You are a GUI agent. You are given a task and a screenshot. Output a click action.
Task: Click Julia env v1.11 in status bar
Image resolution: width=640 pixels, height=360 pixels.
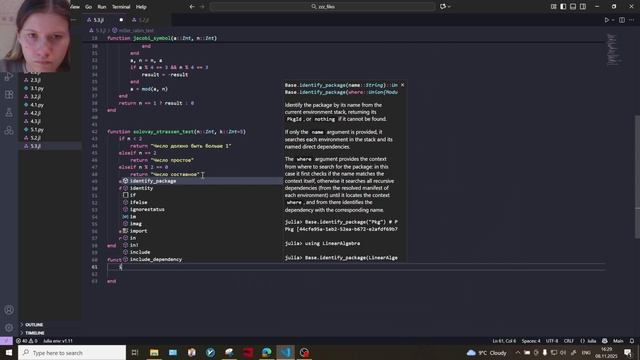click(x=58, y=341)
